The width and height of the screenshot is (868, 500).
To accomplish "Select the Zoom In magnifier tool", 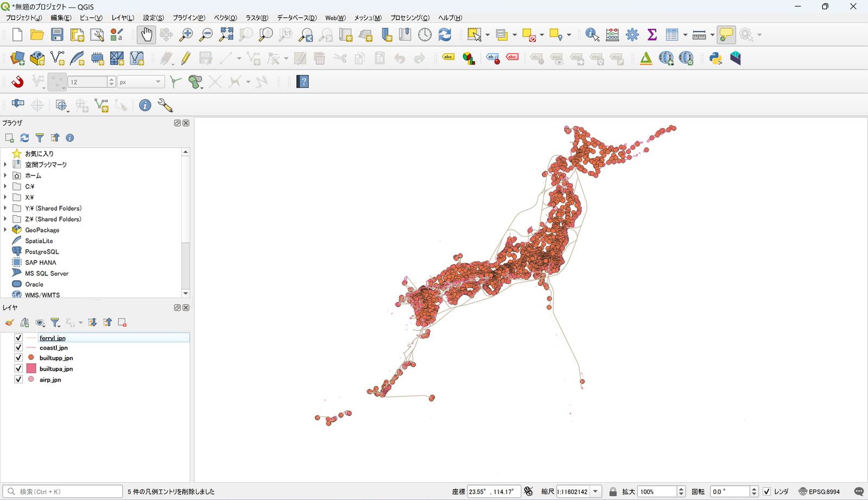I will pyautogui.click(x=186, y=35).
